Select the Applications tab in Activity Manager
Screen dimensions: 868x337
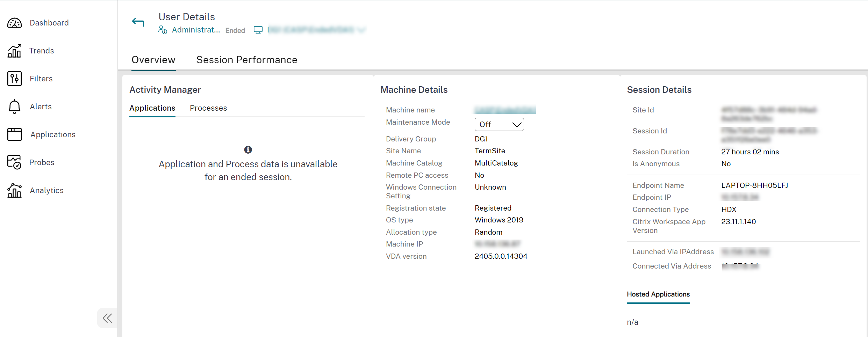pos(152,108)
